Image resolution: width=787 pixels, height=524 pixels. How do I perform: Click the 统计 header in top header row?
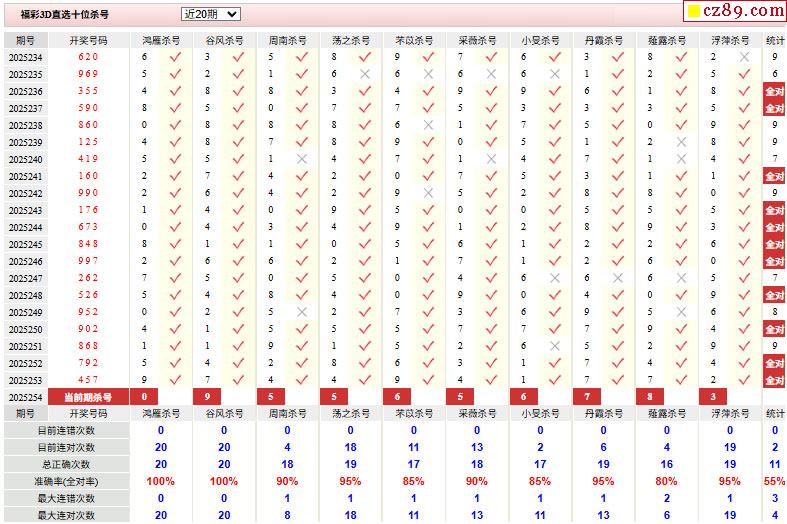pyautogui.click(x=775, y=40)
